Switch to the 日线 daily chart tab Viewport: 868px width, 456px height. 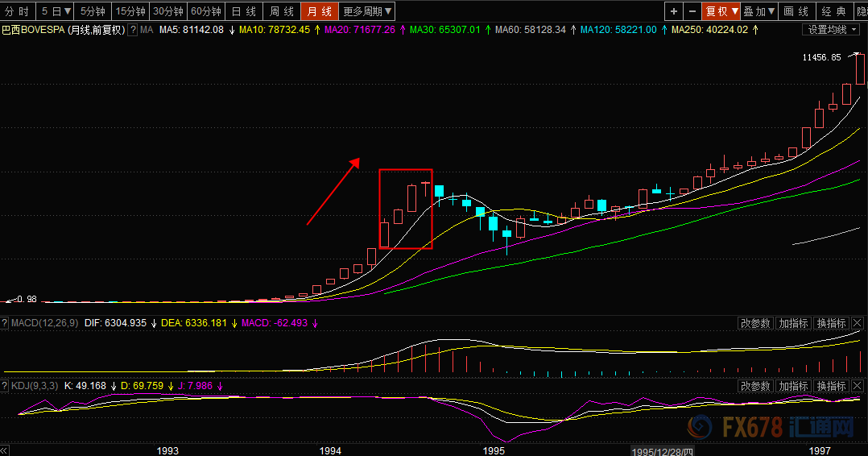(243, 11)
